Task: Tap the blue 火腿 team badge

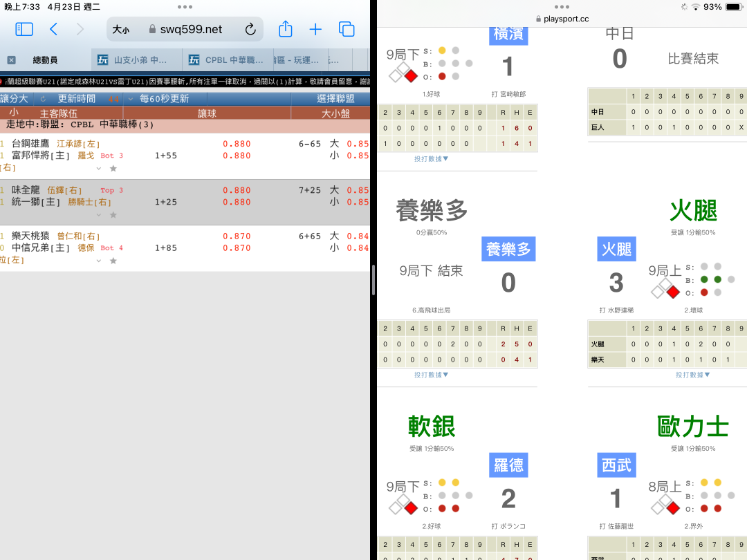Action: click(x=616, y=249)
